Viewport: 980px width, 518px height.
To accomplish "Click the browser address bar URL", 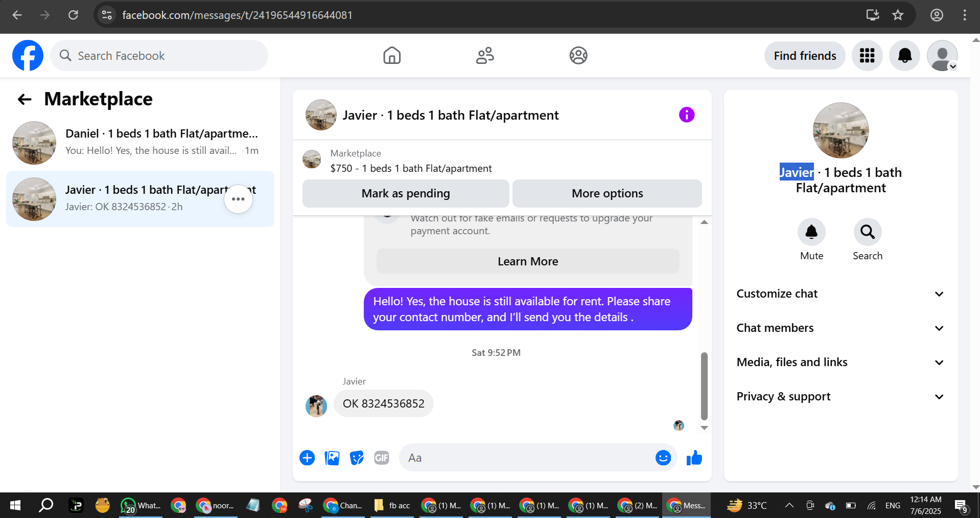I will point(238,15).
